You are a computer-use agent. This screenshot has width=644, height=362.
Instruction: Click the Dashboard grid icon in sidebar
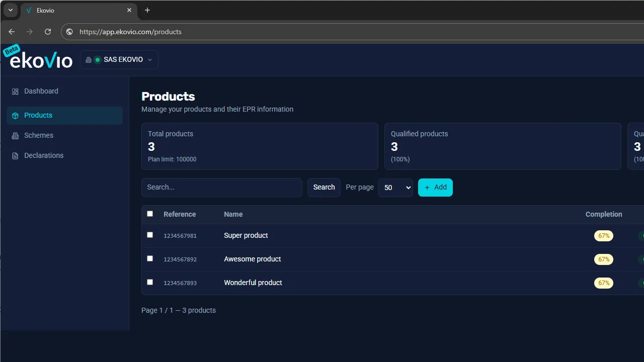pos(15,92)
